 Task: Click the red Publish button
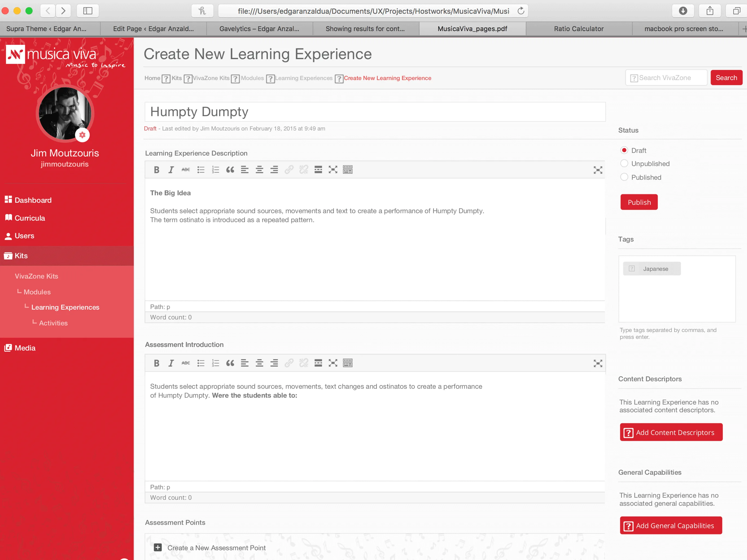tap(639, 202)
